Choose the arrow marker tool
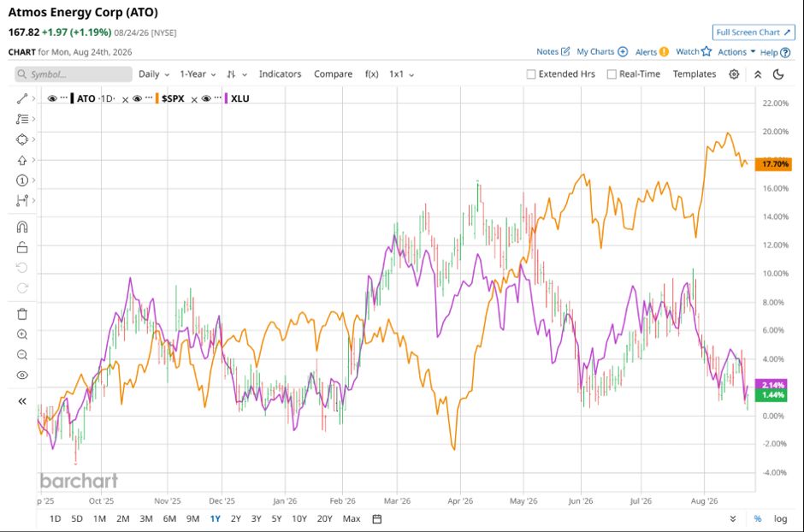Viewport: 804px width, 532px height. coord(22,161)
